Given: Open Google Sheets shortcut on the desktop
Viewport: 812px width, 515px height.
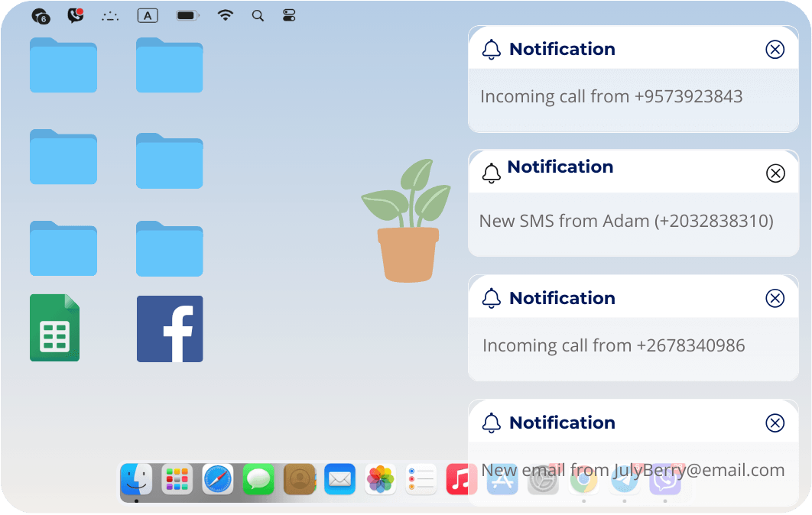Looking at the screenshot, I should [x=54, y=327].
